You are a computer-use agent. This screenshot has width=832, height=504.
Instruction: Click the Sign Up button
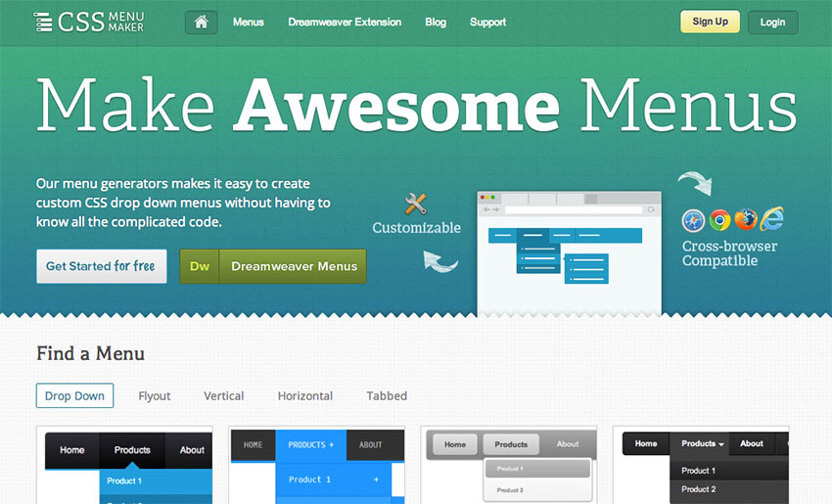pos(710,22)
